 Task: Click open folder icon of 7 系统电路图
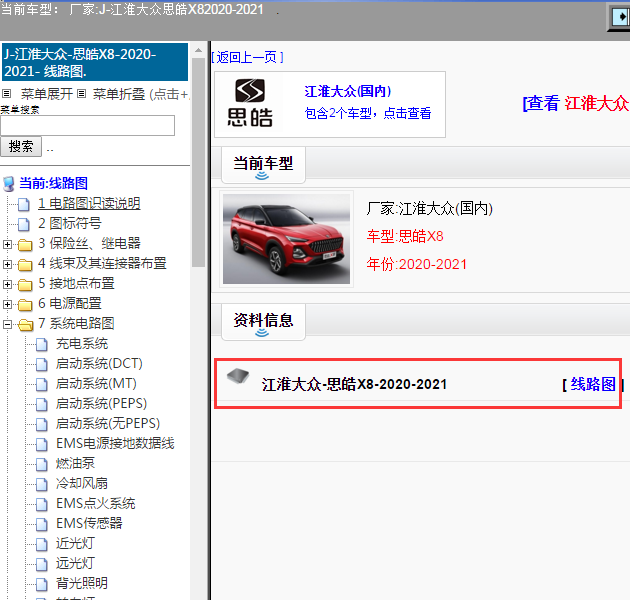[26, 325]
